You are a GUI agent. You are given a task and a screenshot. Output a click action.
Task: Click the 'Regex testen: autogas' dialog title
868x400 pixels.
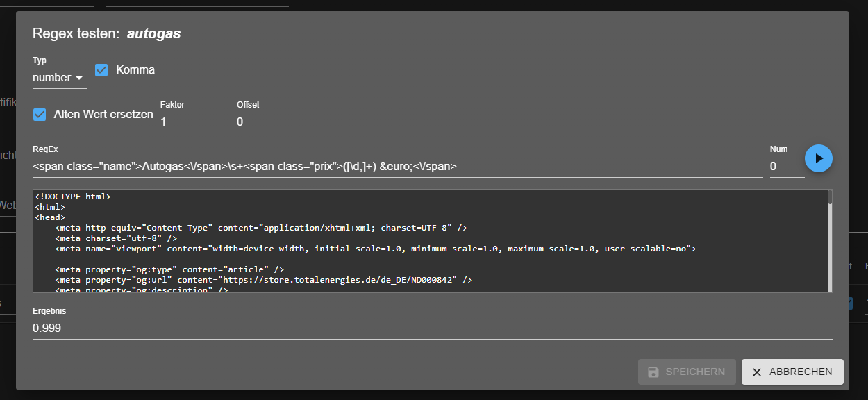107,33
